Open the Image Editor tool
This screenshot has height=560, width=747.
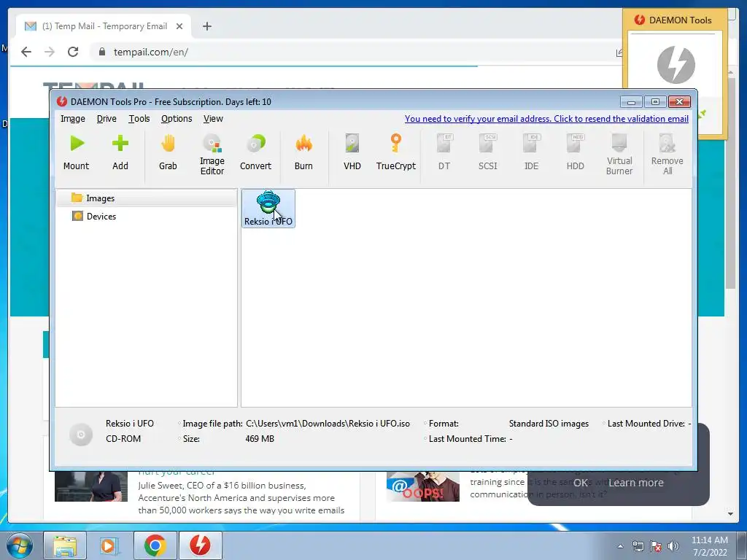(212, 155)
